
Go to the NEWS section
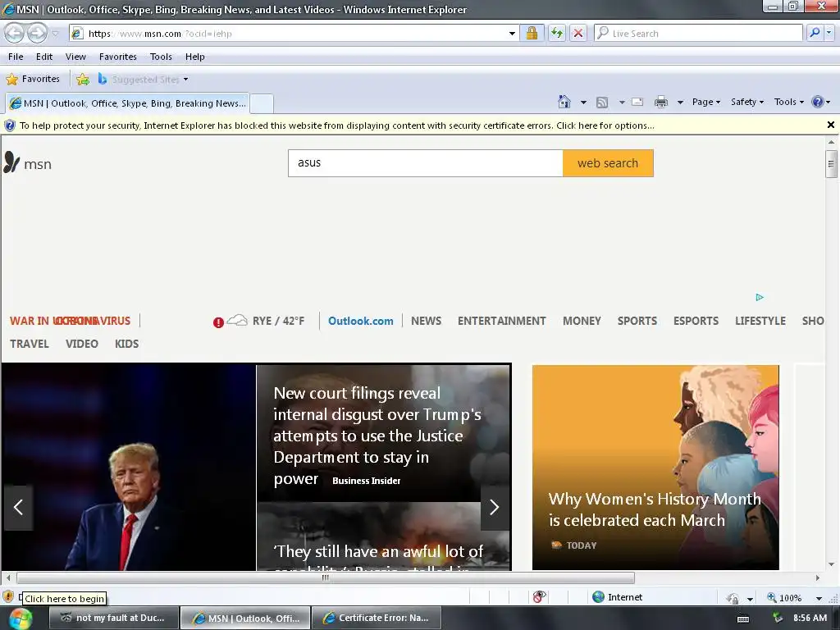coord(426,321)
